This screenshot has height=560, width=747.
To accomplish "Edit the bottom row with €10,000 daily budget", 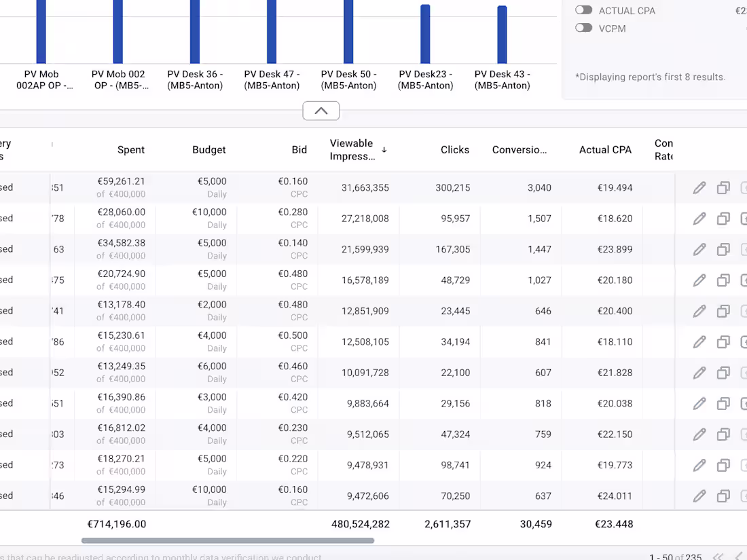I will pos(699,496).
